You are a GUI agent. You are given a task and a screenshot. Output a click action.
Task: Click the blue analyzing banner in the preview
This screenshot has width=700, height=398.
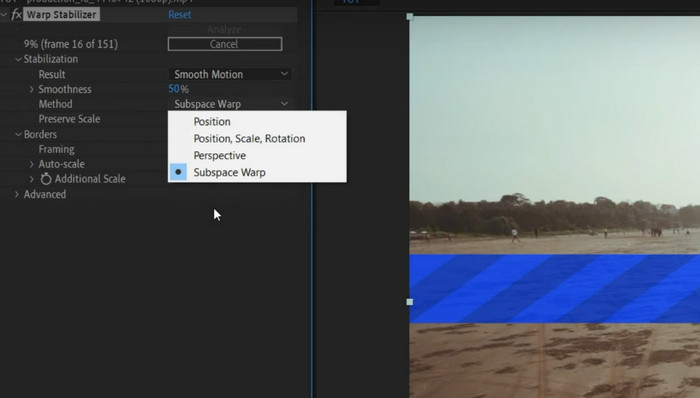pyautogui.click(x=554, y=289)
